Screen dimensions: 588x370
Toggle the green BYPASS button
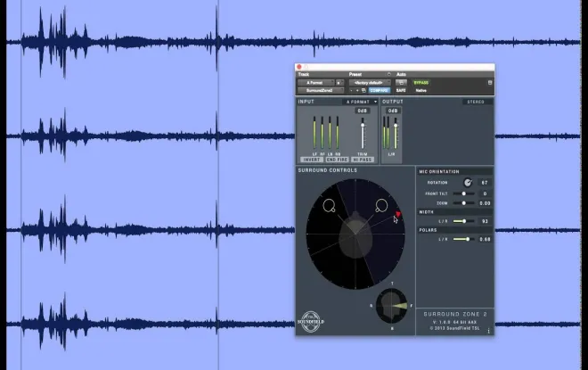tap(421, 83)
